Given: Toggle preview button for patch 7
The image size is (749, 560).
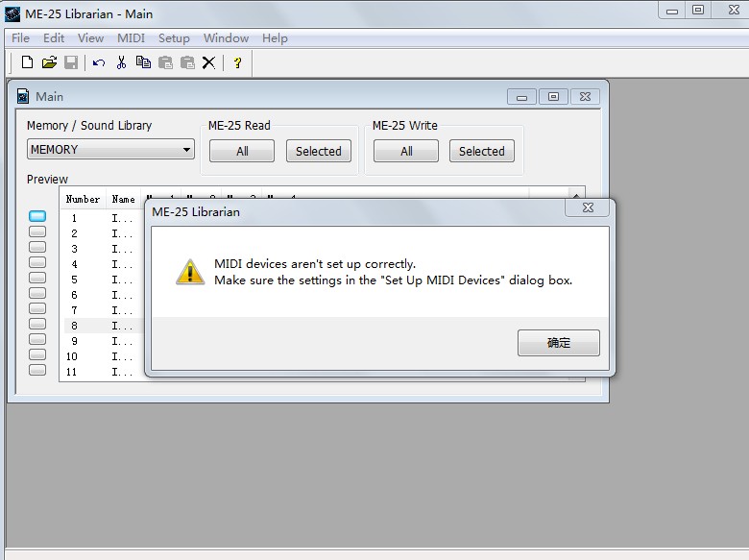Looking at the screenshot, I should point(37,308).
